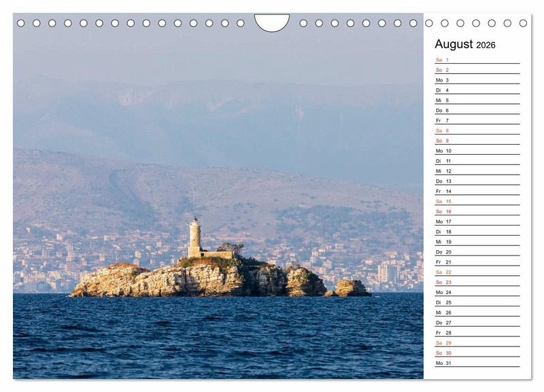The height and width of the screenshot is (392, 544).
Task: Click the Sa 15 calendar entry
Action: [476, 201]
